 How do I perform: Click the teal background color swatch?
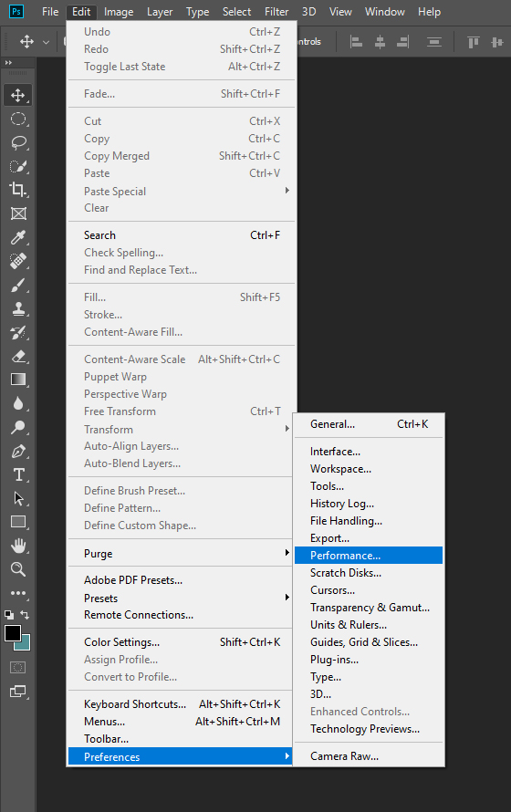(25, 645)
